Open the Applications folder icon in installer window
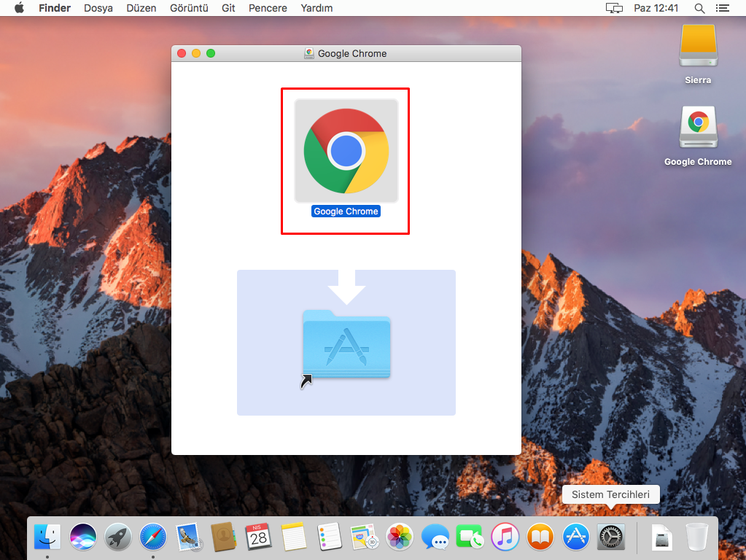746x560 pixels. coord(346,343)
